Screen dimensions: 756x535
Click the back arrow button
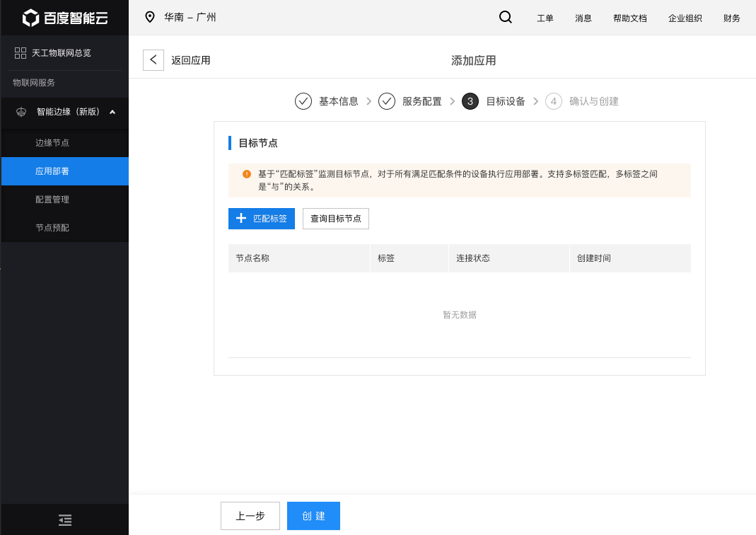153,60
